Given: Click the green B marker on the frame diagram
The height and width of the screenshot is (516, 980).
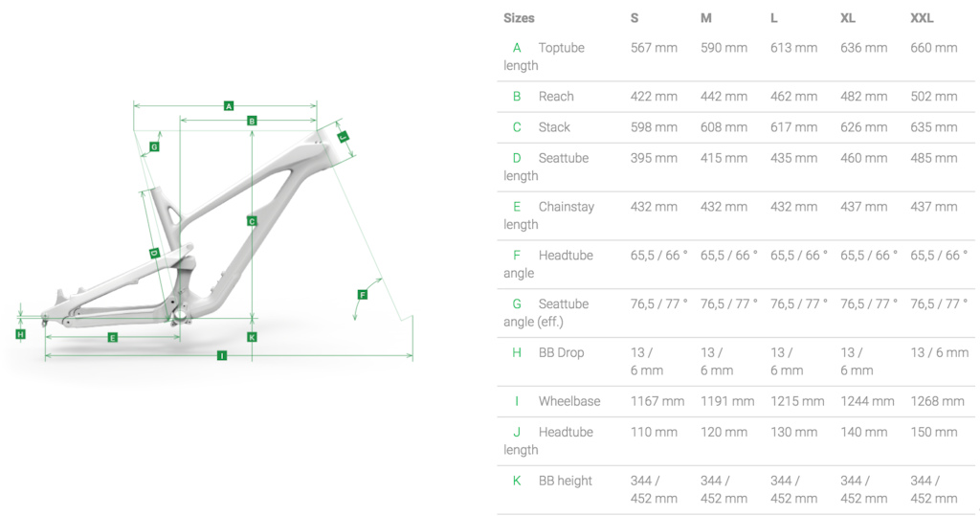Looking at the screenshot, I should (x=252, y=121).
